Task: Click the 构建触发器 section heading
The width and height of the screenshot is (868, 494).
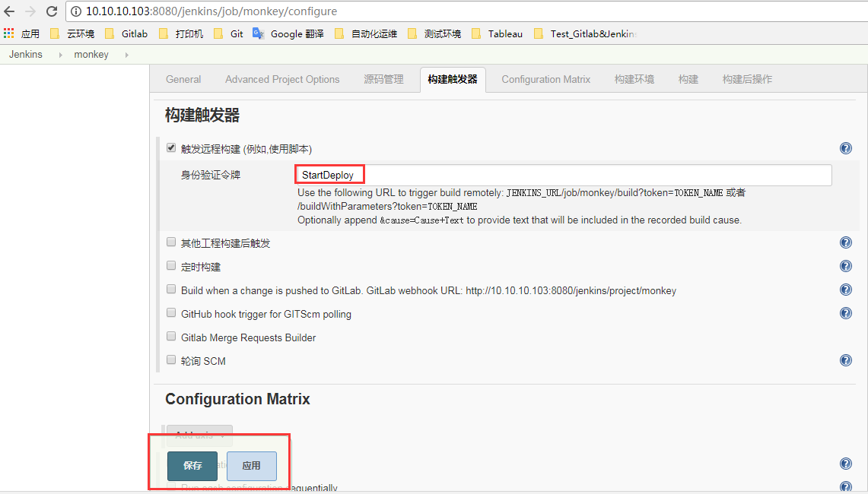Action: 202,115
